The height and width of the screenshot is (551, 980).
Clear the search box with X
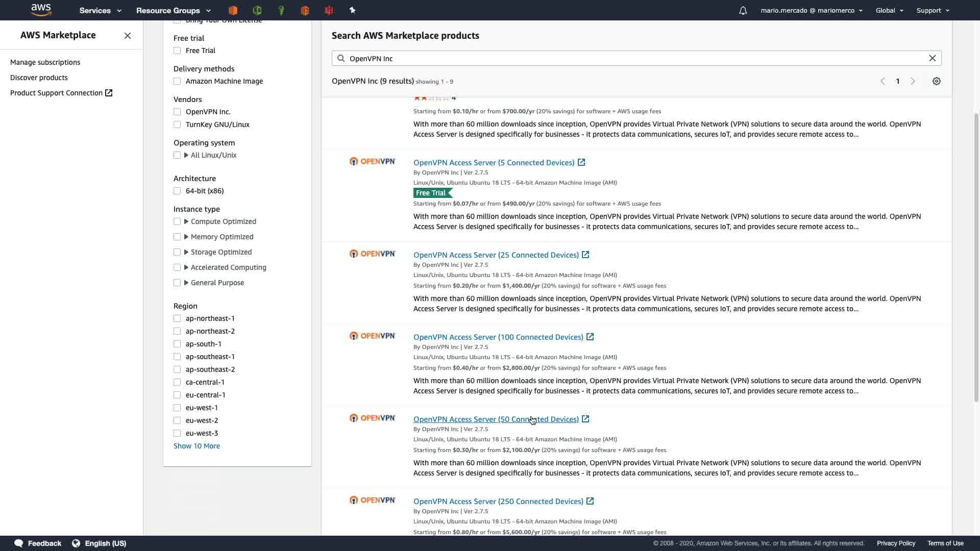[933, 58]
